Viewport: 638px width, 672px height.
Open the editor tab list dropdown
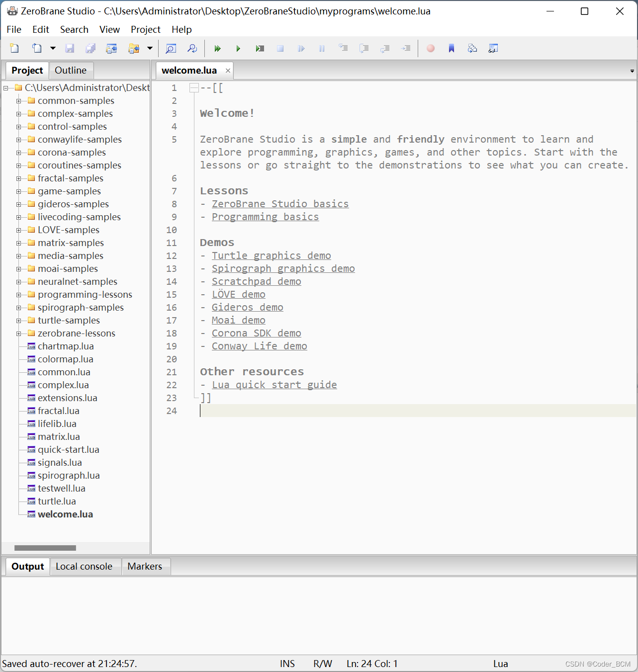[632, 71]
